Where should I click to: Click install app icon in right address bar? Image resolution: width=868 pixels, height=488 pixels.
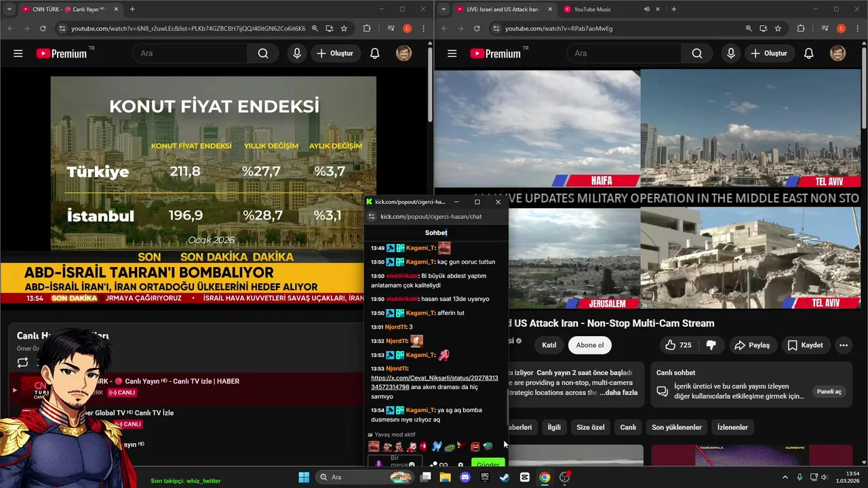tap(763, 28)
